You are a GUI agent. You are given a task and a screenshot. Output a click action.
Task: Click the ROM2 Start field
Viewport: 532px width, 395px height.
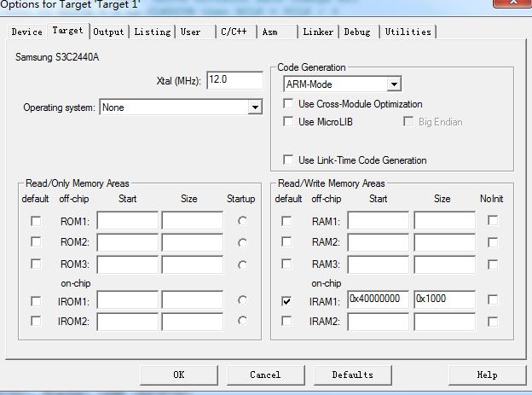(x=128, y=242)
